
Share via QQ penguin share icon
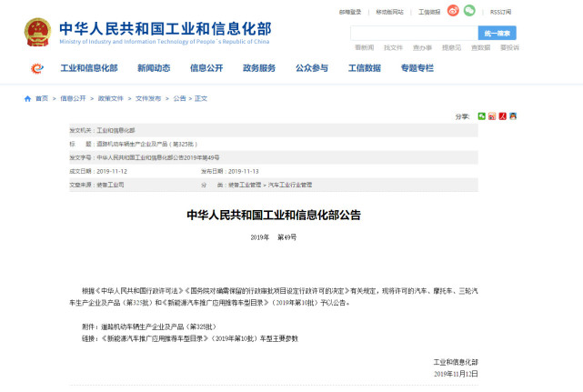pyautogui.click(x=513, y=116)
